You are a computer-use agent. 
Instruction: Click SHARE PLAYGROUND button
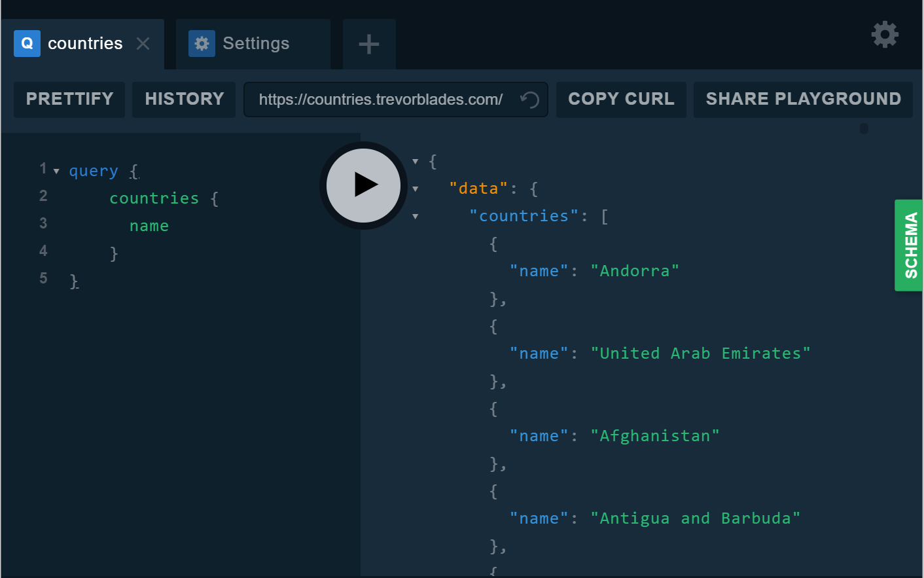point(803,99)
